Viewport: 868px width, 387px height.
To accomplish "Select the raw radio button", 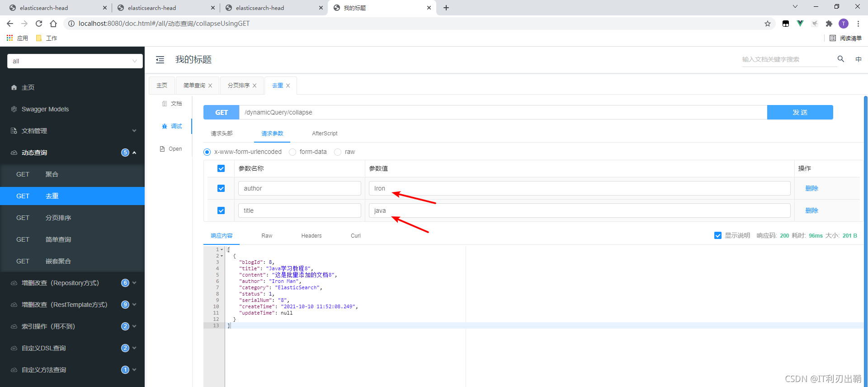I will (338, 152).
